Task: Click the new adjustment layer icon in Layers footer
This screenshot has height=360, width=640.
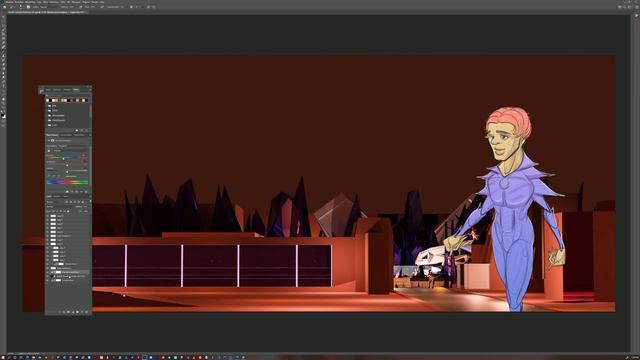Action: pos(73,312)
